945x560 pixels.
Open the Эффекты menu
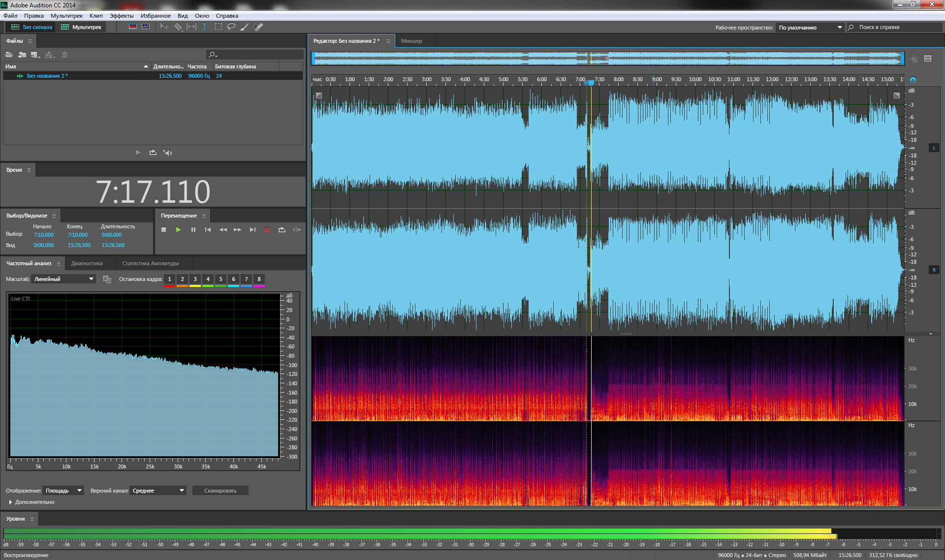click(x=121, y=16)
